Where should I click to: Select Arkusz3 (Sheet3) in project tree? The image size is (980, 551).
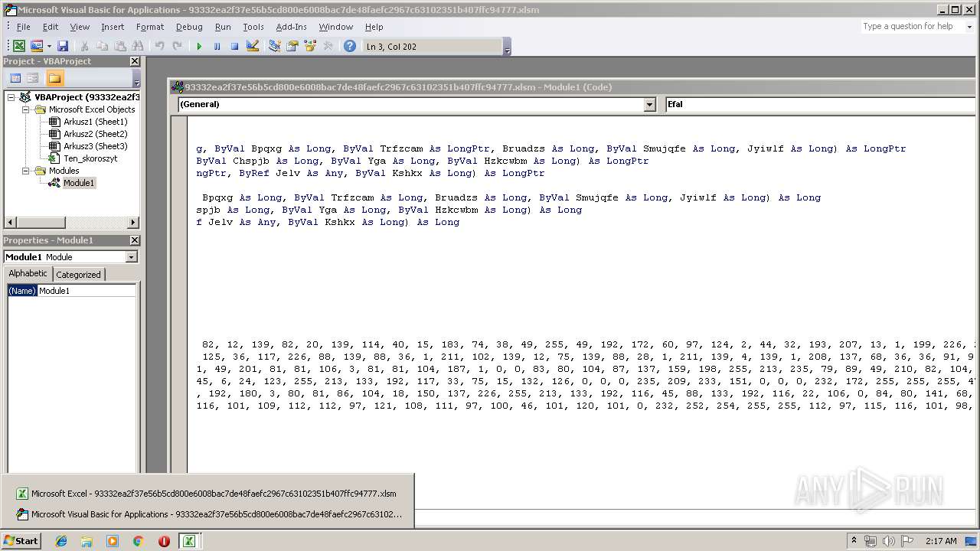click(95, 146)
